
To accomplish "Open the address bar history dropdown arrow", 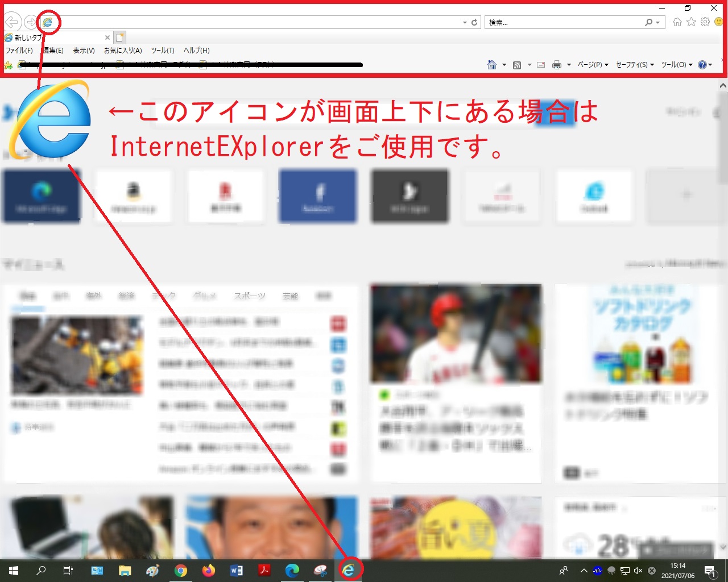I will pos(465,22).
